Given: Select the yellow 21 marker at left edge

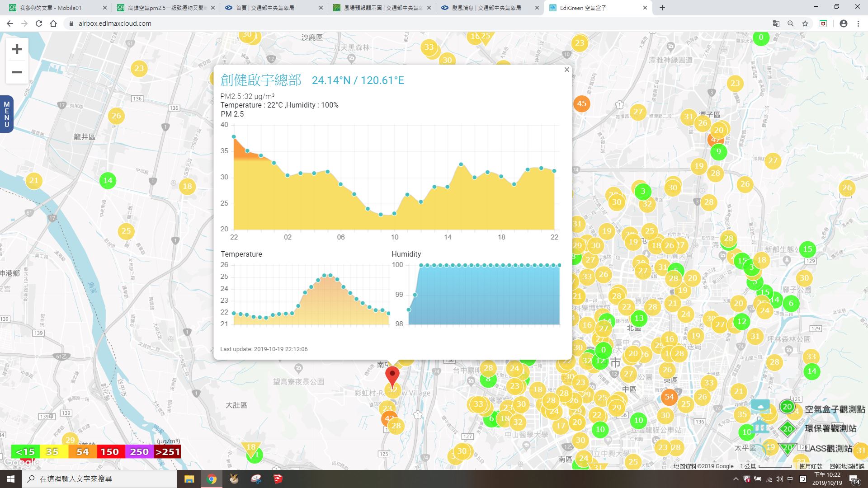Looking at the screenshot, I should pyautogui.click(x=34, y=181).
